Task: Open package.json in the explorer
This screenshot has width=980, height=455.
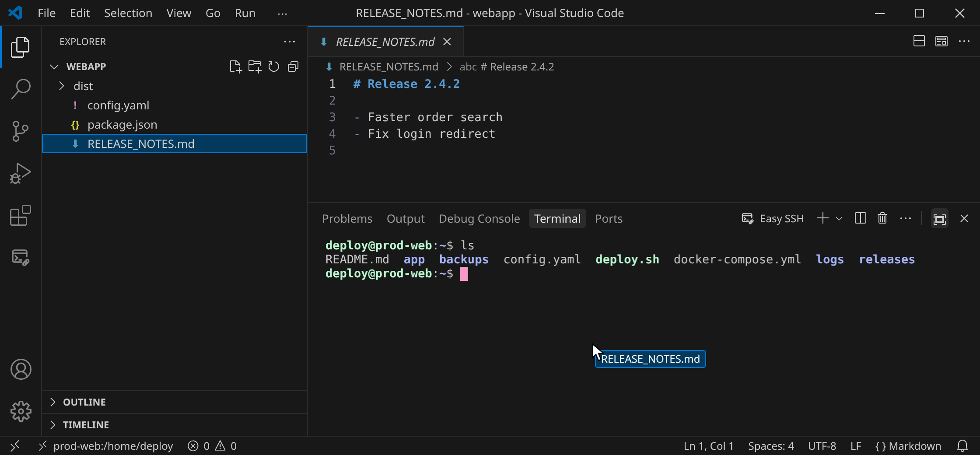Action: [x=175, y=124]
